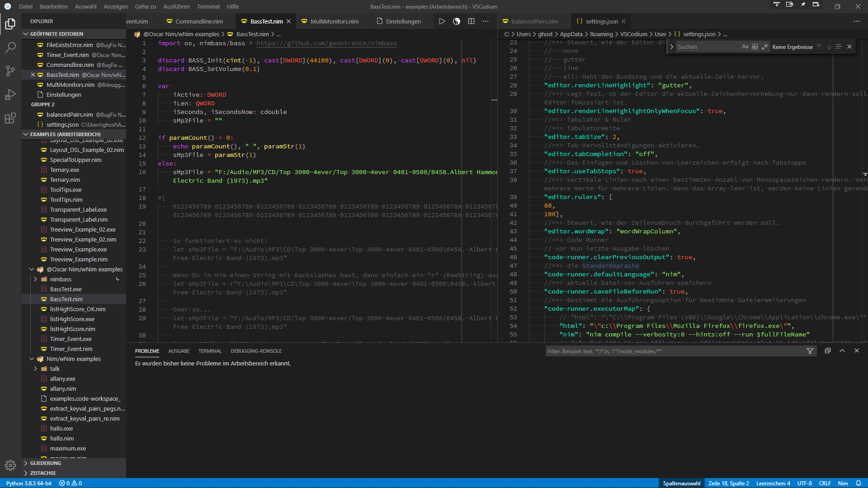Open the nimbass GitHub link in code
The width and height of the screenshot is (868, 488).
pyautogui.click(x=326, y=43)
